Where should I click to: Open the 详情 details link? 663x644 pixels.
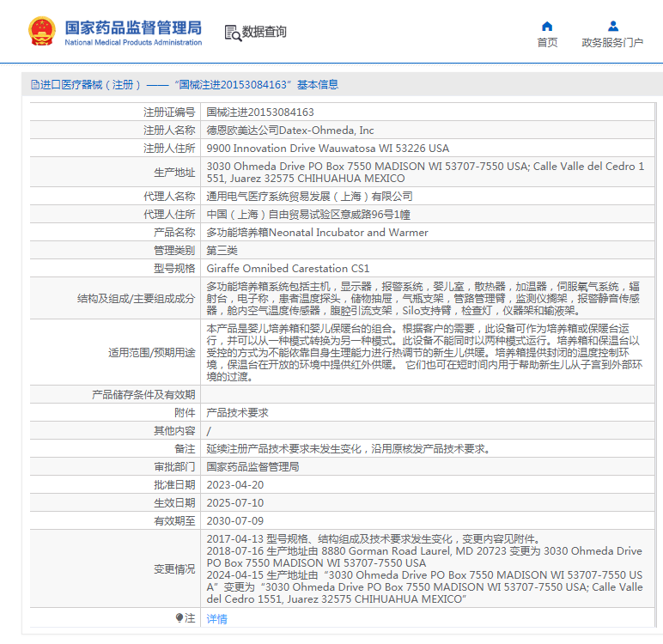[x=217, y=619]
